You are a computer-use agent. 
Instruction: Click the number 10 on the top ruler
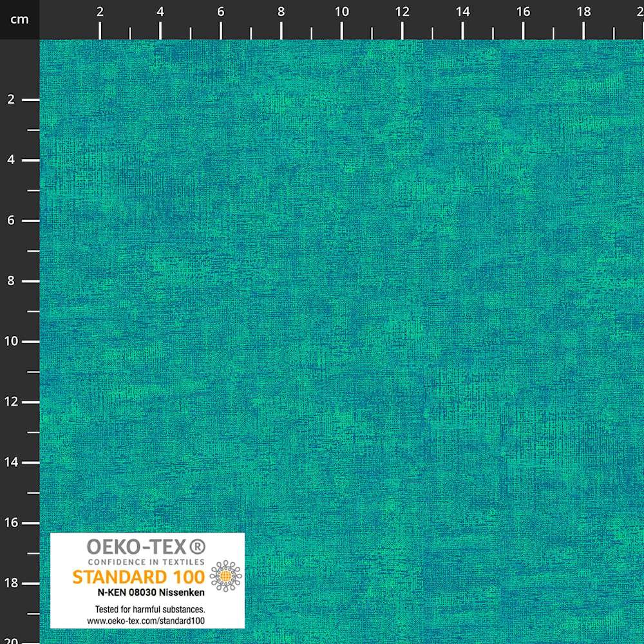[x=342, y=12]
